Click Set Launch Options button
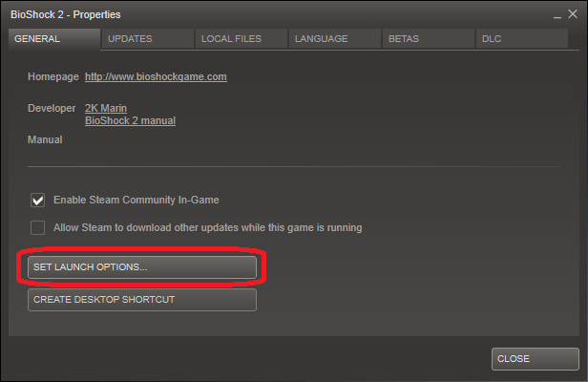Viewport: 588px width, 382px height. tap(142, 267)
